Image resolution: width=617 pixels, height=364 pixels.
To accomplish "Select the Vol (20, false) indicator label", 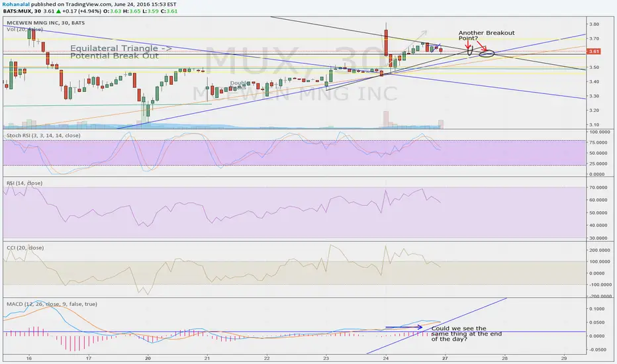I will [x=24, y=29].
